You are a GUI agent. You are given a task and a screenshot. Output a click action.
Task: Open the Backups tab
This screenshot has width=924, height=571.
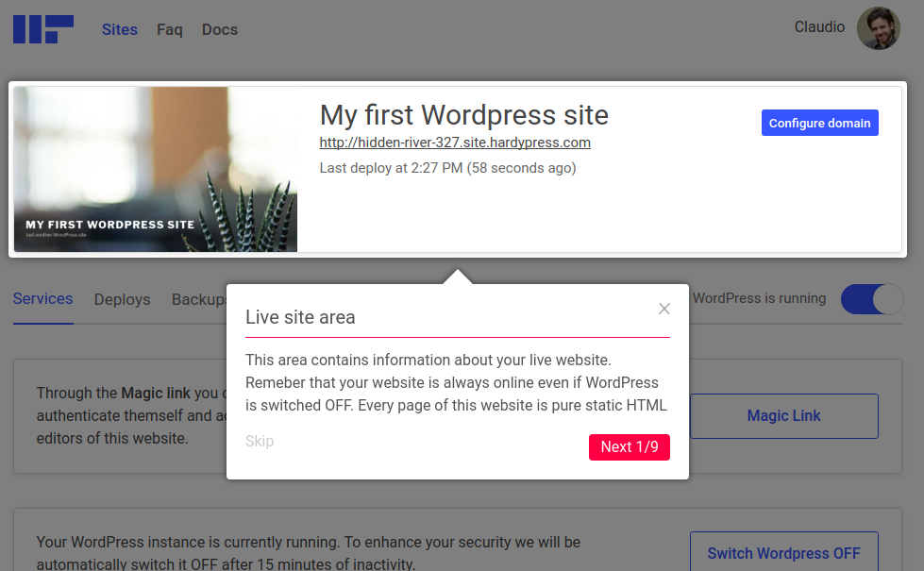pos(199,299)
